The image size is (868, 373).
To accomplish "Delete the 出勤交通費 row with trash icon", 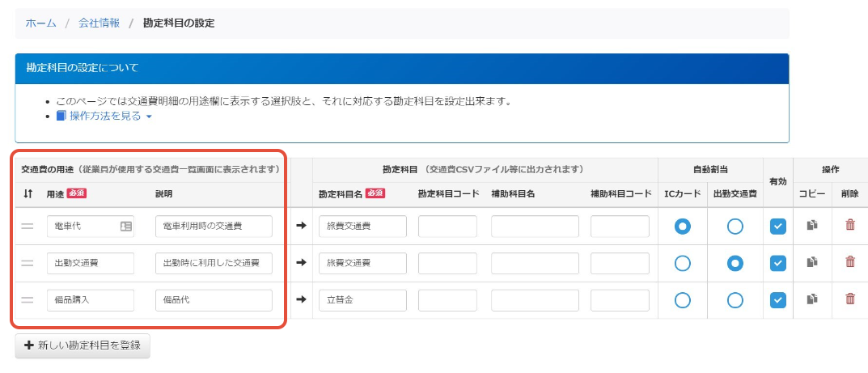I will click(x=849, y=262).
